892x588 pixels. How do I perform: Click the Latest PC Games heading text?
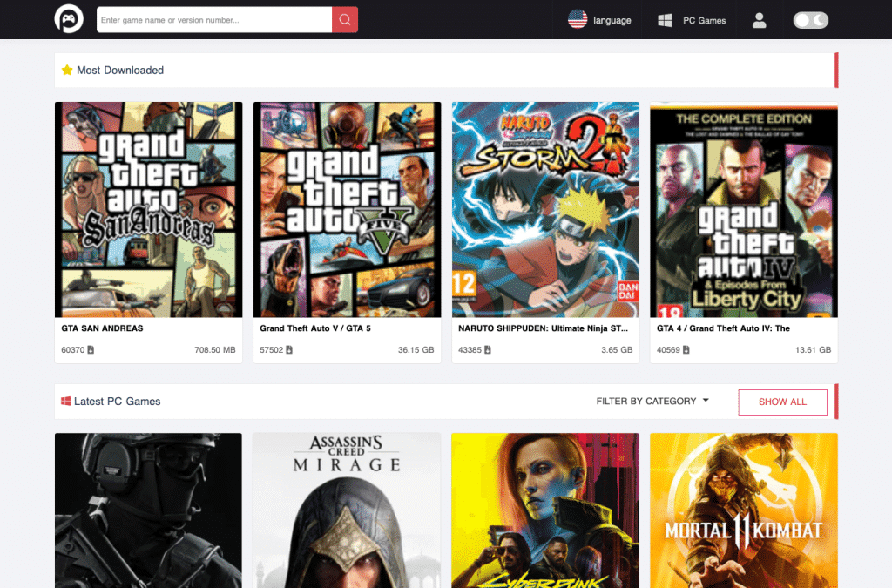[x=118, y=401]
